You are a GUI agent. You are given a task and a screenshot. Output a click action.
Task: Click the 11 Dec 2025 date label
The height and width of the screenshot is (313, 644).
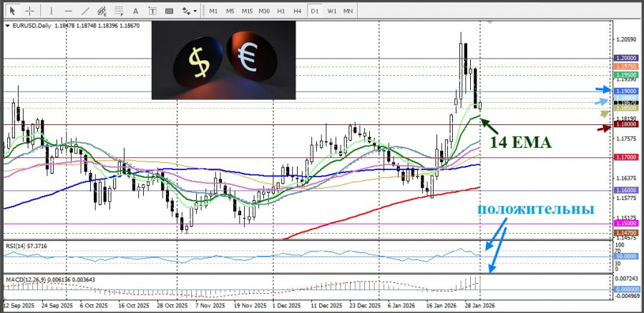point(326,306)
